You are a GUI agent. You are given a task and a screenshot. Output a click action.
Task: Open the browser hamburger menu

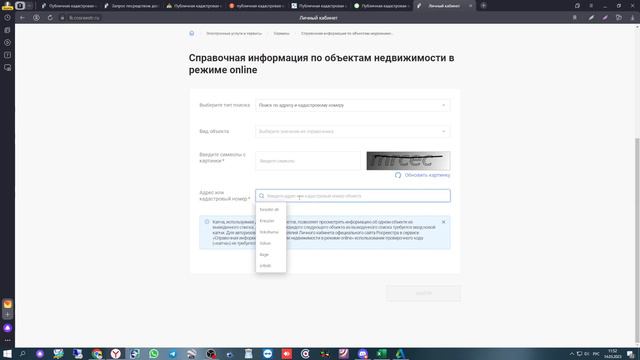591,6
